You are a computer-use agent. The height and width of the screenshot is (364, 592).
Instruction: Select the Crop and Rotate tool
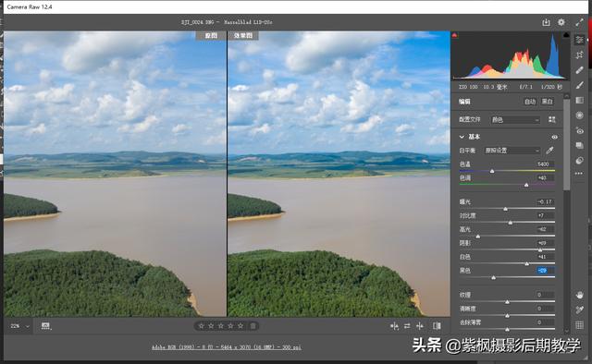(579, 55)
